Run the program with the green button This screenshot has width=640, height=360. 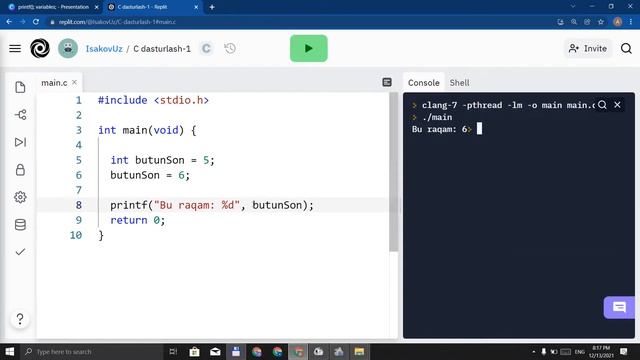point(309,48)
